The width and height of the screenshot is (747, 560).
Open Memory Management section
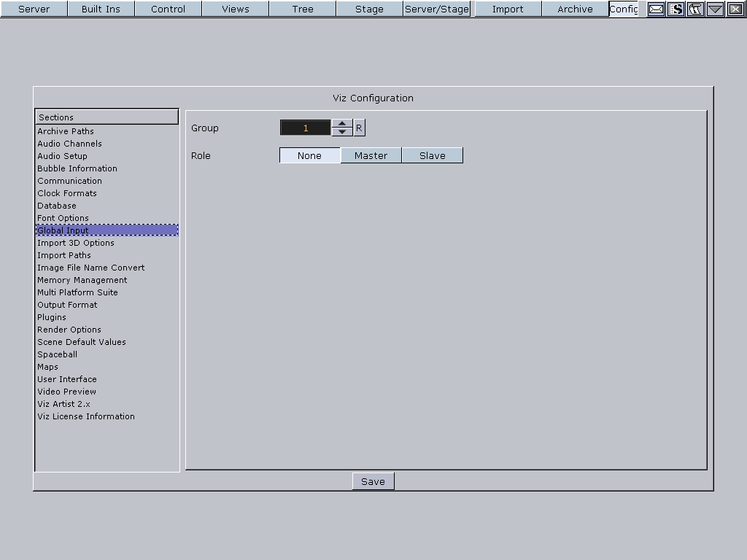point(82,280)
